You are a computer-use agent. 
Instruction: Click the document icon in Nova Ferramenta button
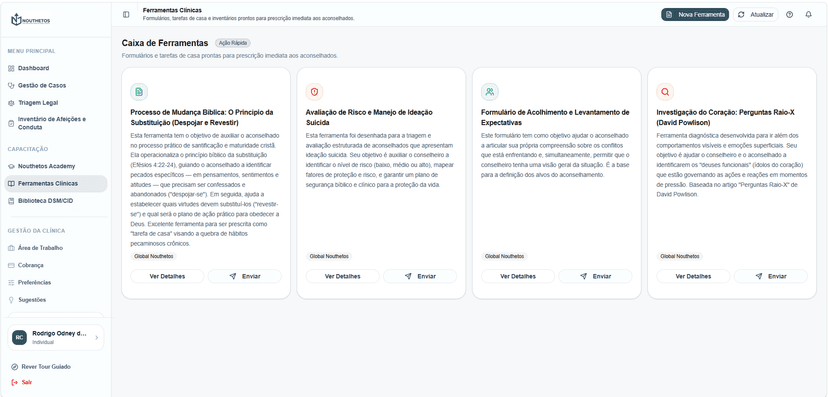click(x=669, y=15)
